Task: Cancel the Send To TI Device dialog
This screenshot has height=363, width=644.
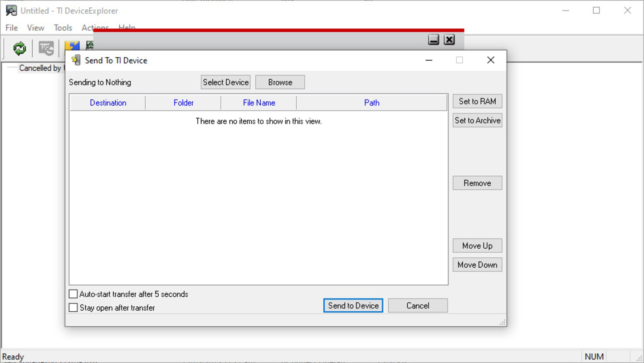Action: click(418, 305)
